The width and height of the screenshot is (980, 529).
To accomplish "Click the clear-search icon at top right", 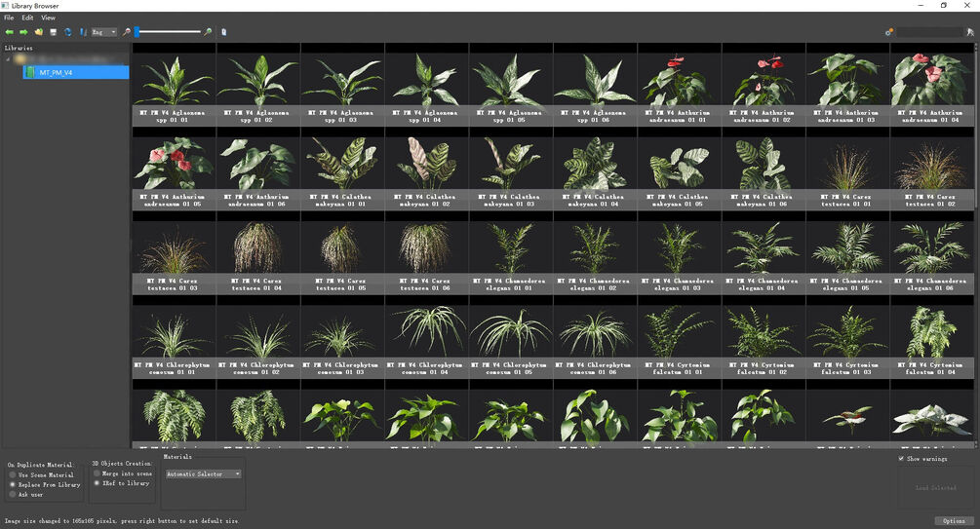I will coord(970,32).
